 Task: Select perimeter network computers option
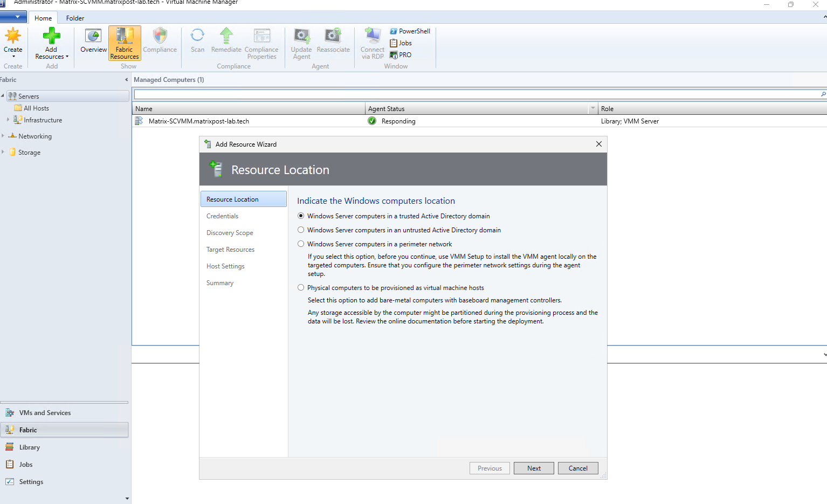(301, 244)
